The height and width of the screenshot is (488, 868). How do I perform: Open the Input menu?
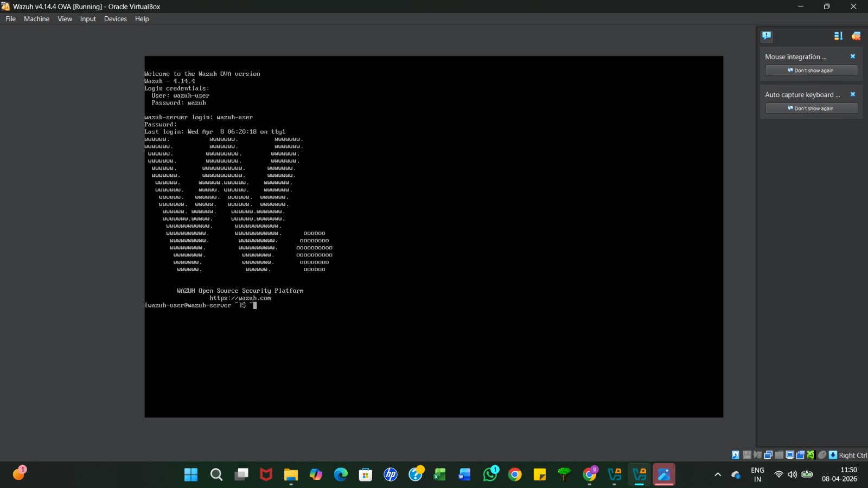tap(88, 19)
